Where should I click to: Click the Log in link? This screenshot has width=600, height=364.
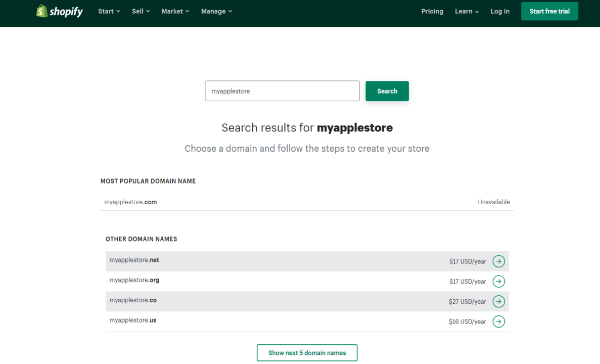tap(500, 11)
